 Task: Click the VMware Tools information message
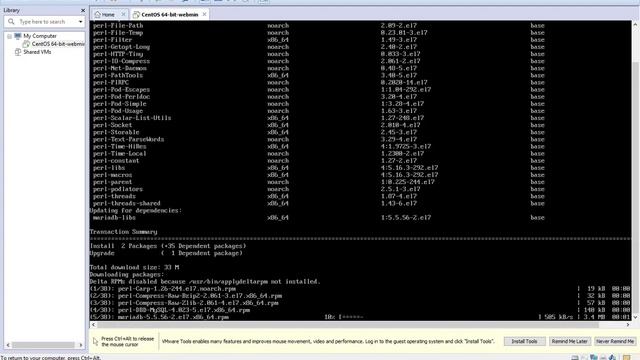(328, 341)
